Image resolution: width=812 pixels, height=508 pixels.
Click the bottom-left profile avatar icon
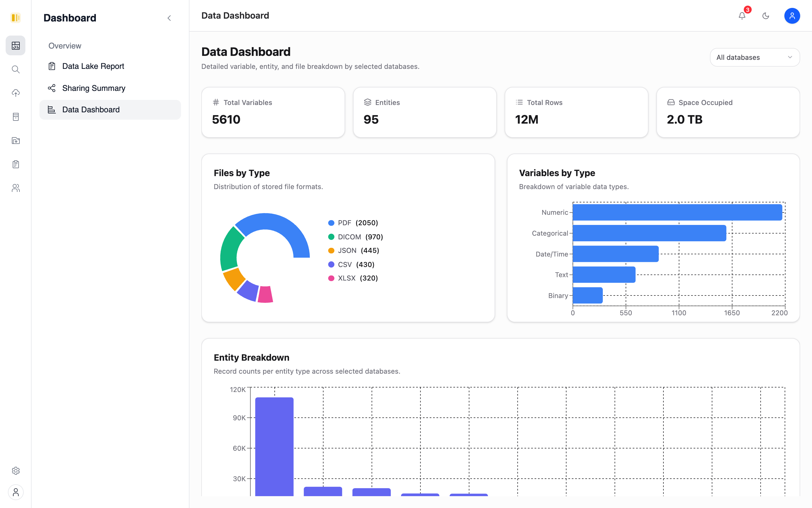point(16,492)
